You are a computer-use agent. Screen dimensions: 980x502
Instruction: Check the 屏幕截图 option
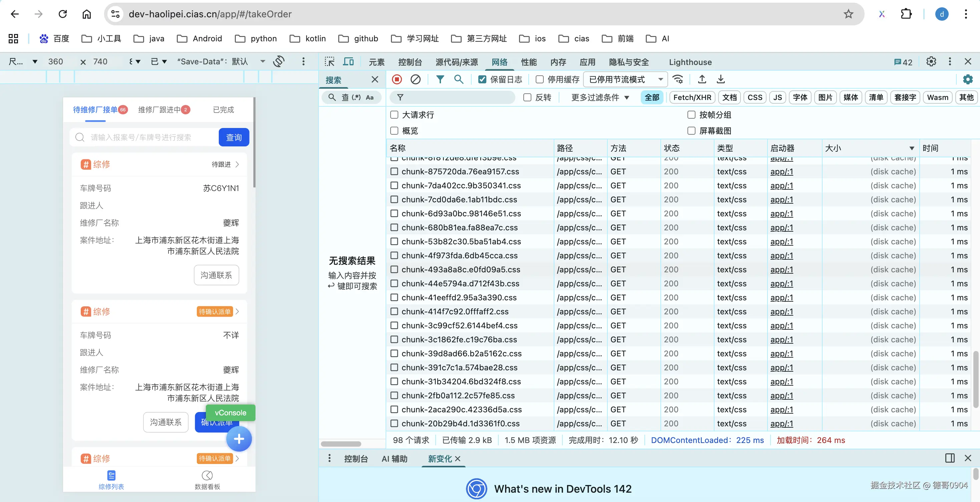click(691, 131)
